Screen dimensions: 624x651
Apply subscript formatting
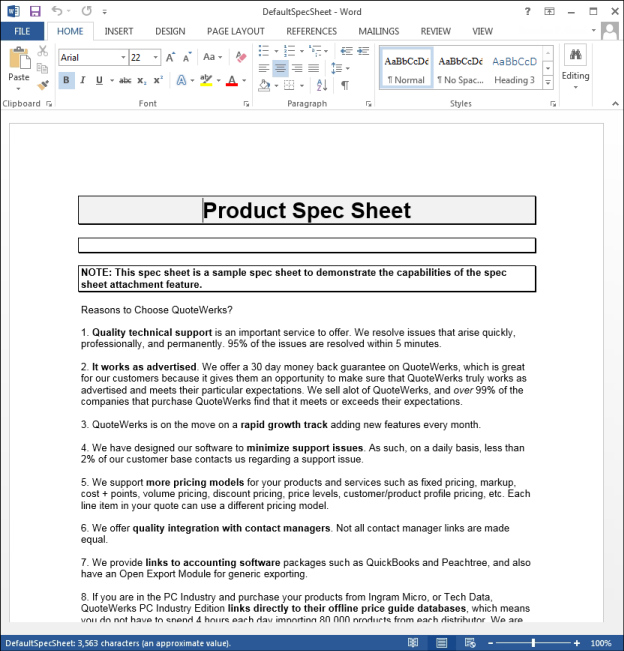pyautogui.click(x=142, y=81)
